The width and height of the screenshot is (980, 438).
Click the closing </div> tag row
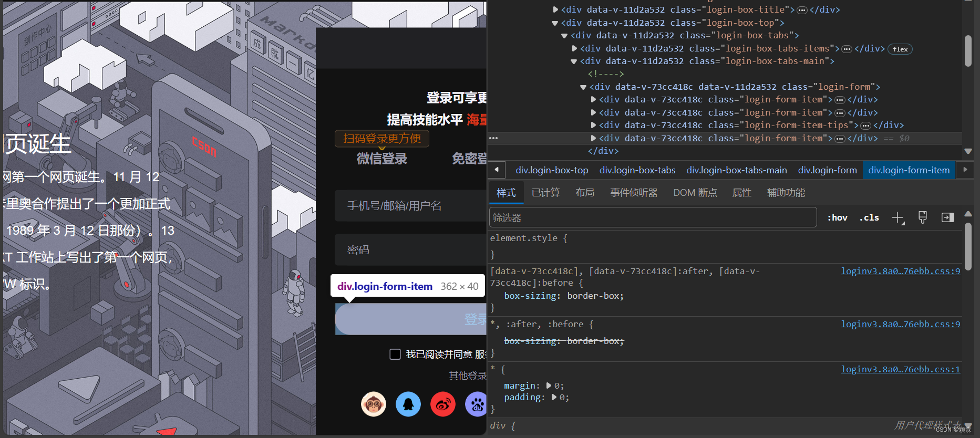tap(603, 151)
